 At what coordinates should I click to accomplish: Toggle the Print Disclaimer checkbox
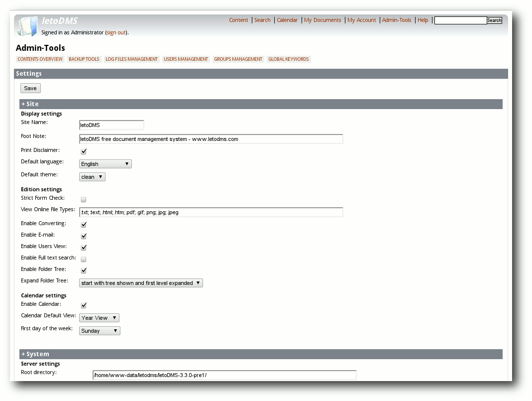pos(84,151)
